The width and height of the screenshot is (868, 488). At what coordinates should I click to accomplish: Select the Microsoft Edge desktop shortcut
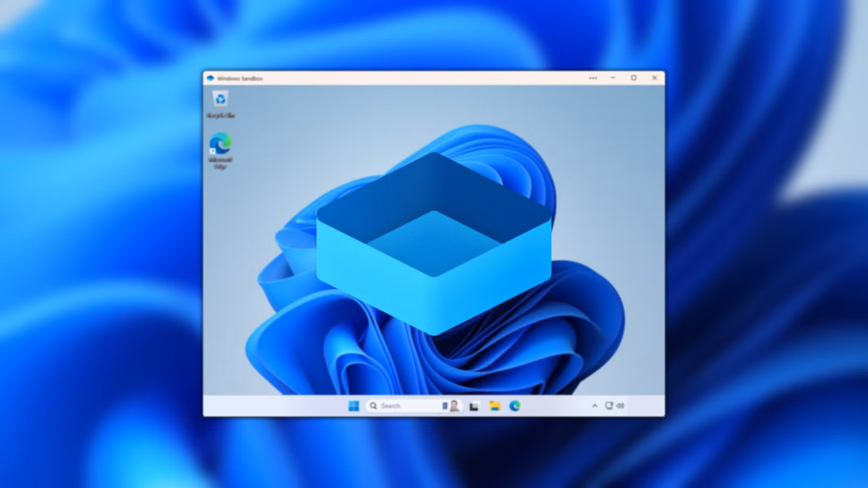(220, 145)
